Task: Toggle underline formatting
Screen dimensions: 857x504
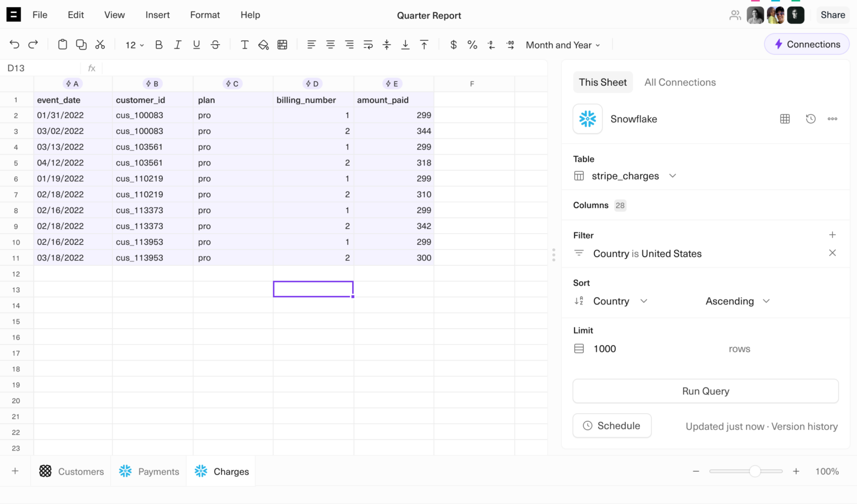Action: click(196, 45)
